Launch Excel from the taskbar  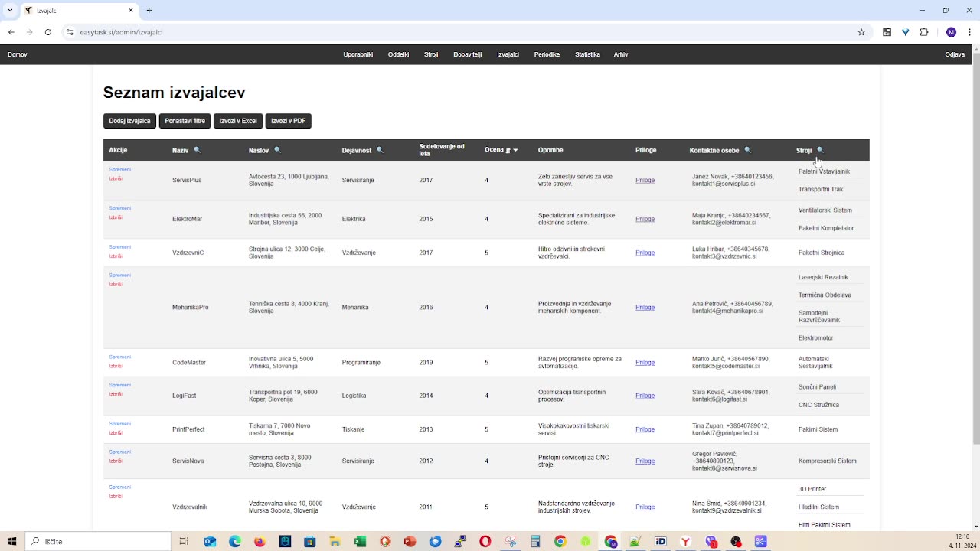click(x=360, y=541)
